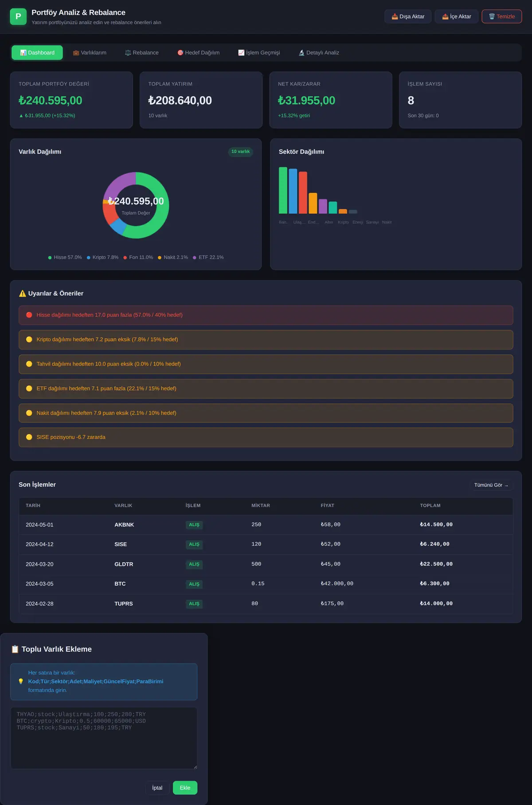532x805 pixels.
Task: Click the warning triangle beside Uyarılar & Öneriler
Action: (23, 293)
